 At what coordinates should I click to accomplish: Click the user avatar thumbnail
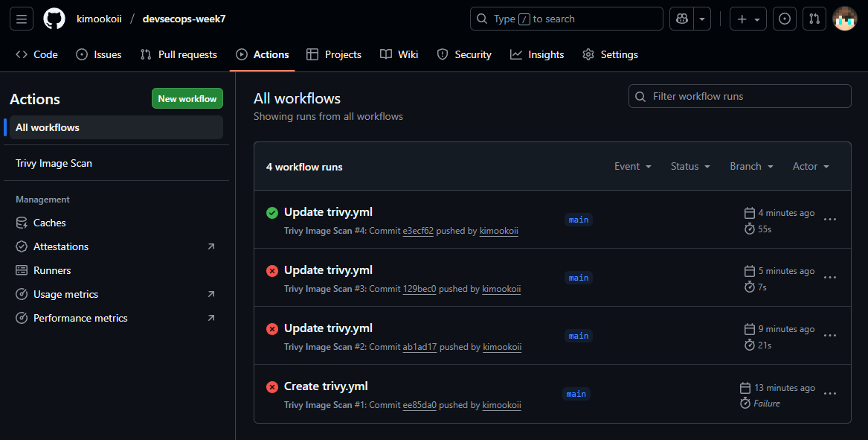(844, 19)
